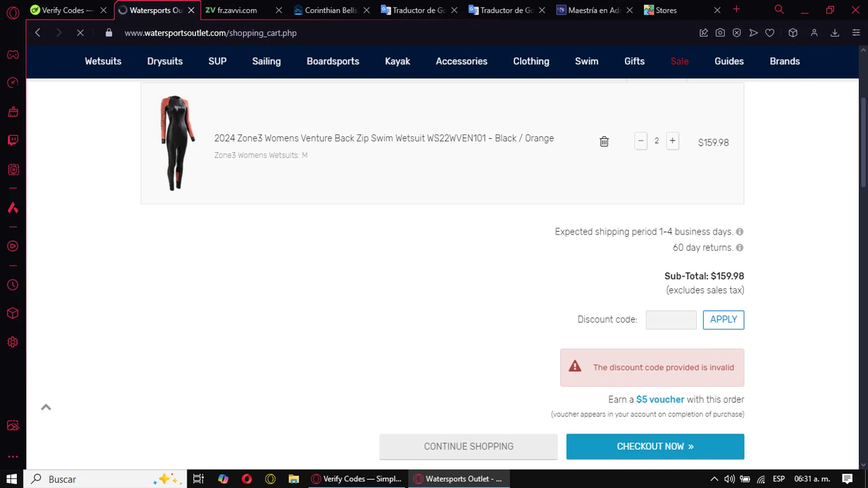
Task: Click info icon next to shipping period
Action: click(740, 232)
